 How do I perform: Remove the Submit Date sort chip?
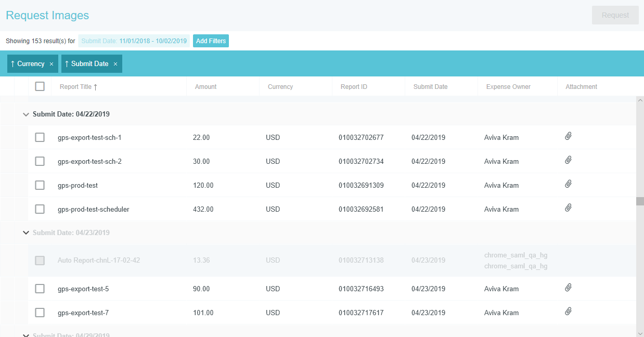115,64
